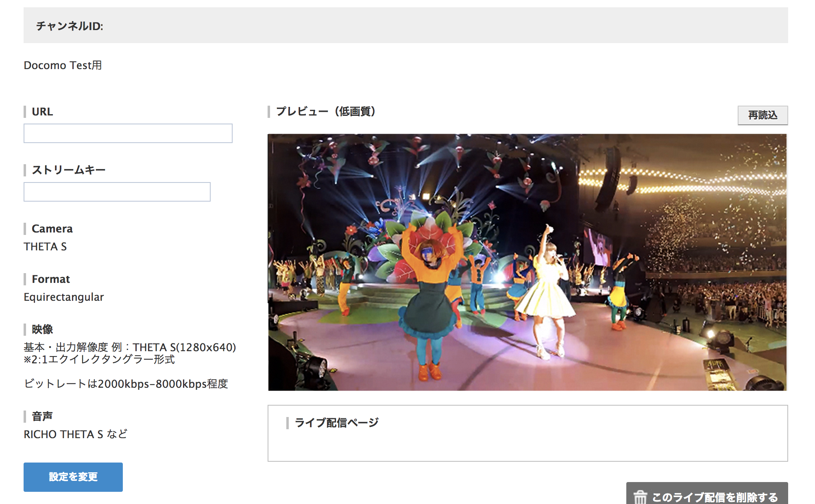Click the Docomo Test用 title text
This screenshot has width=815, height=504.
pos(63,65)
